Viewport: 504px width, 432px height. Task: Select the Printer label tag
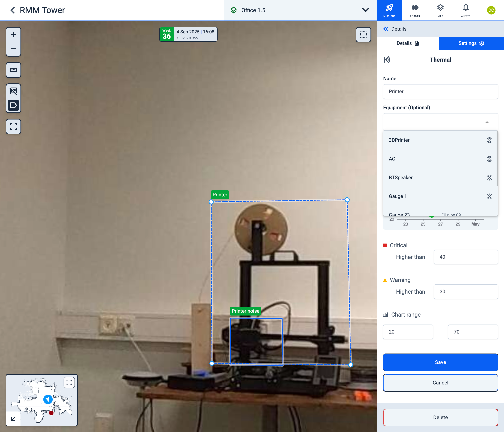(220, 195)
